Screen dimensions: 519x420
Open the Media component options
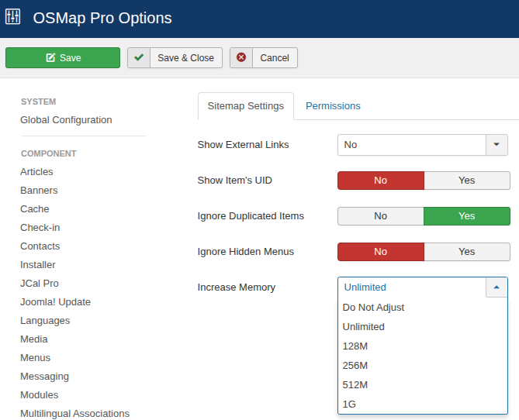pos(34,339)
